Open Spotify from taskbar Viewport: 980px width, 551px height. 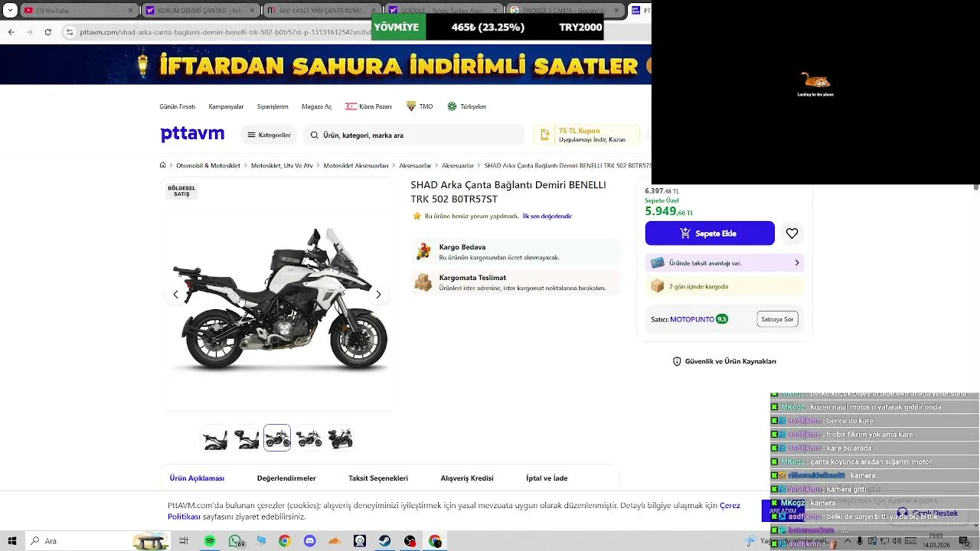[210, 541]
